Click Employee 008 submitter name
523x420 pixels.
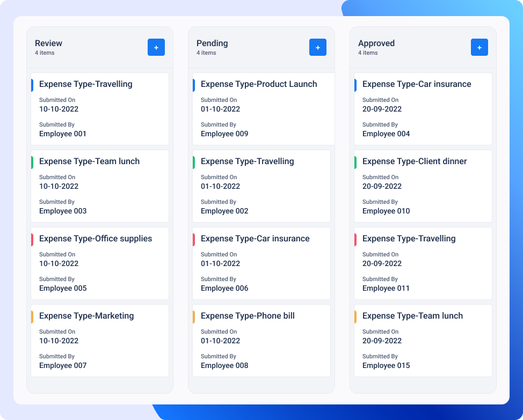click(224, 366)
